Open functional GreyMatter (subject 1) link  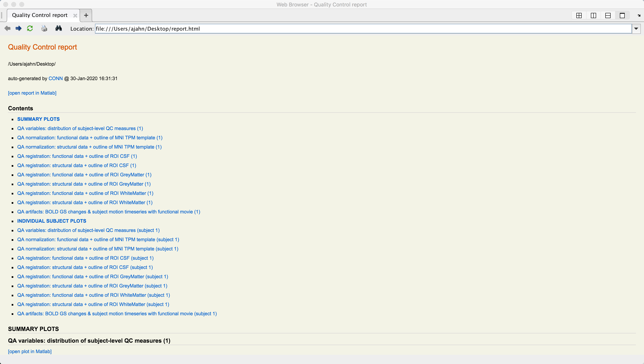(93, 276)
